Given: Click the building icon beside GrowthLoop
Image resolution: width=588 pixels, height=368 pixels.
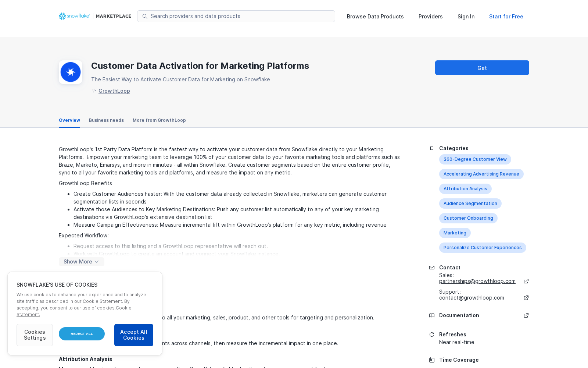Looking at the screenshot, I should pyautogui.click(x=94, y=91).
